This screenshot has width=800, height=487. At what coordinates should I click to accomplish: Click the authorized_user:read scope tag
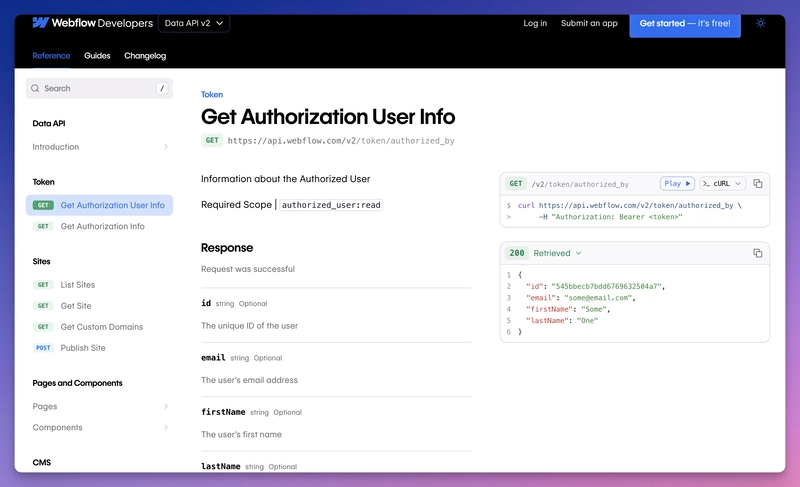coord(331,205)
